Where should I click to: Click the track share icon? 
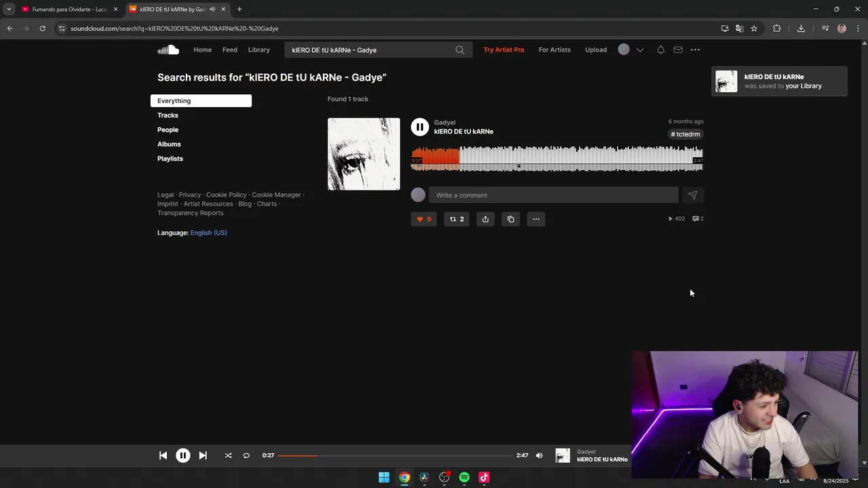pyautogui.click(x=486, y=219)
